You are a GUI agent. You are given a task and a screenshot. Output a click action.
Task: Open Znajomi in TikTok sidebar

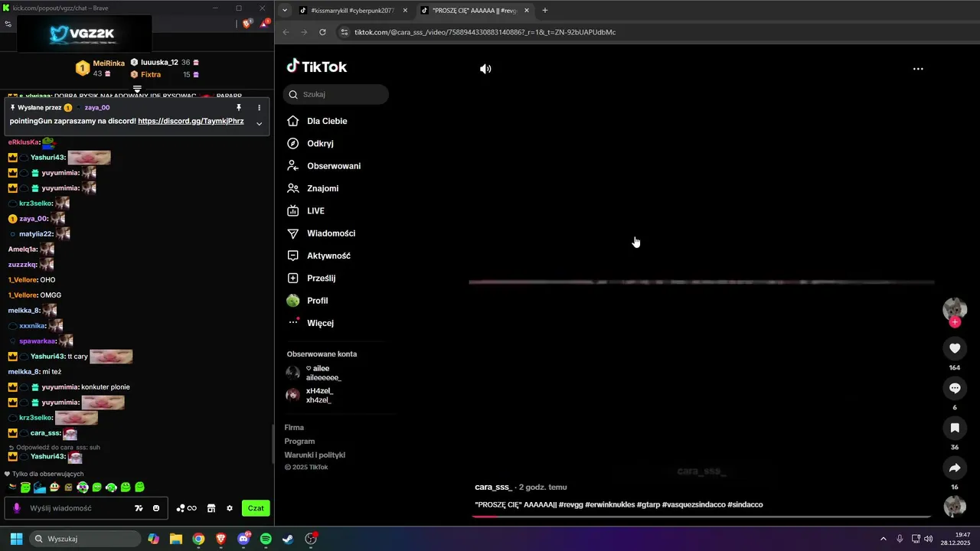click(x=322, y=188)
